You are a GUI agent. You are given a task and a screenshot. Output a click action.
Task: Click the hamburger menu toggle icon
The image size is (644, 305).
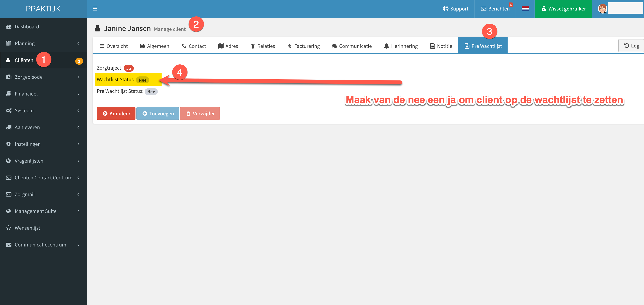click(95, 9)
